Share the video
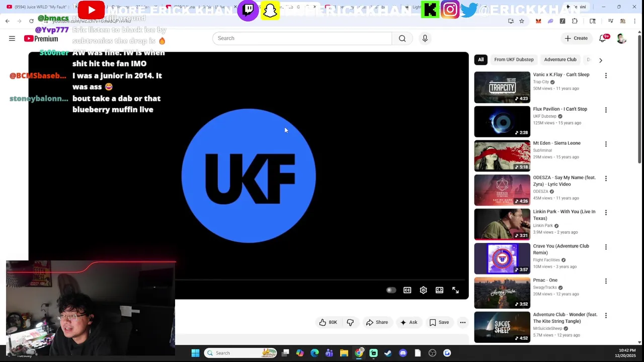Viewport: 644px width, 362px height. pos(377,322)
